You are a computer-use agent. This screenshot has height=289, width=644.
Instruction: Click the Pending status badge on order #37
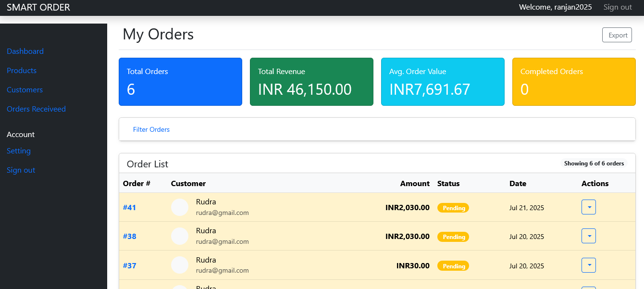(x=453, y=265)
